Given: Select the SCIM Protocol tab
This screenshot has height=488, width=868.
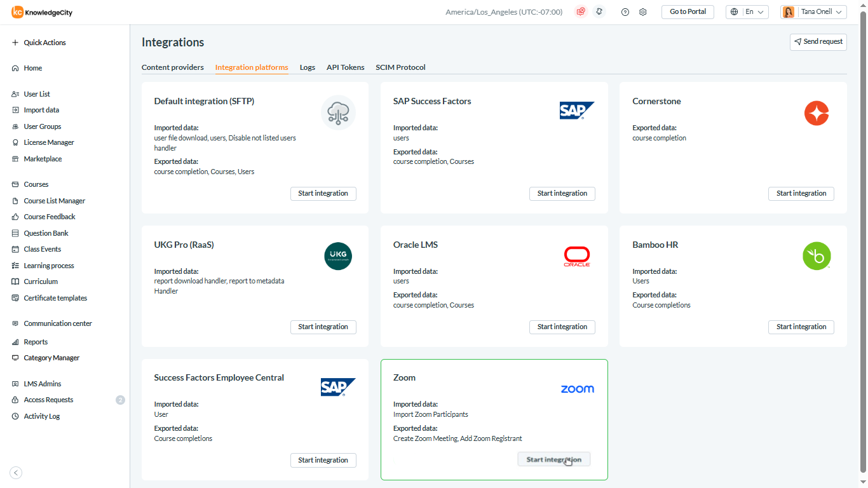Looking at the screenshot, I should click(x=400, y=67).
